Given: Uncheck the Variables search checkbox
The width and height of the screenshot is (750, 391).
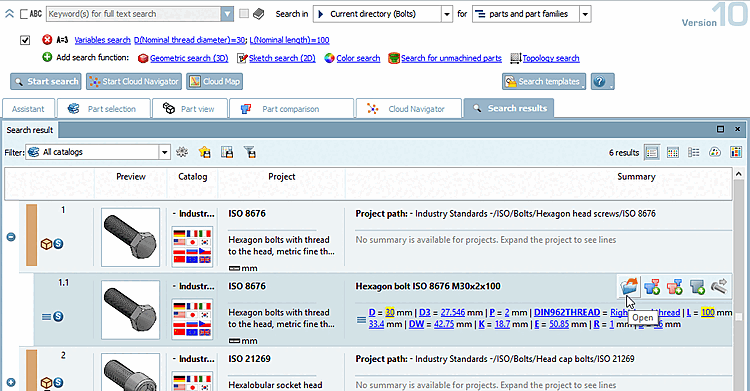Looking at the screenshot, I should pyautogui.click(x=25, y=40).
